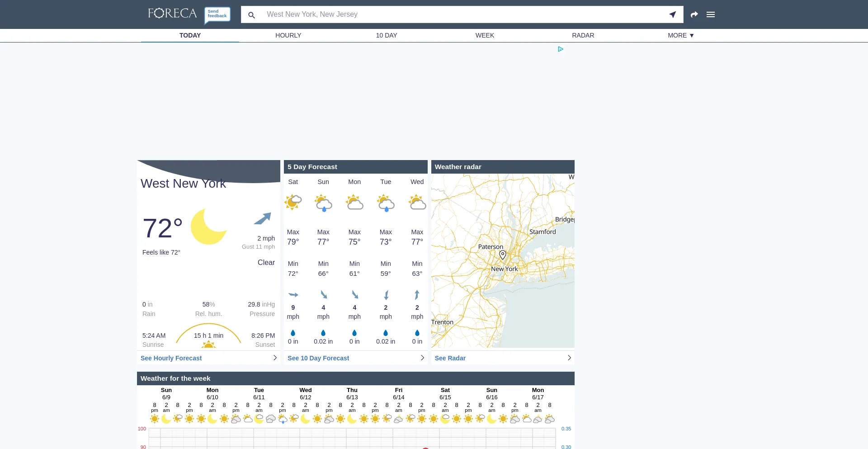Viewport: 868px width, 449px height.
Task: Click Wednesday's wind arrow icon
Action: [417, 295]
